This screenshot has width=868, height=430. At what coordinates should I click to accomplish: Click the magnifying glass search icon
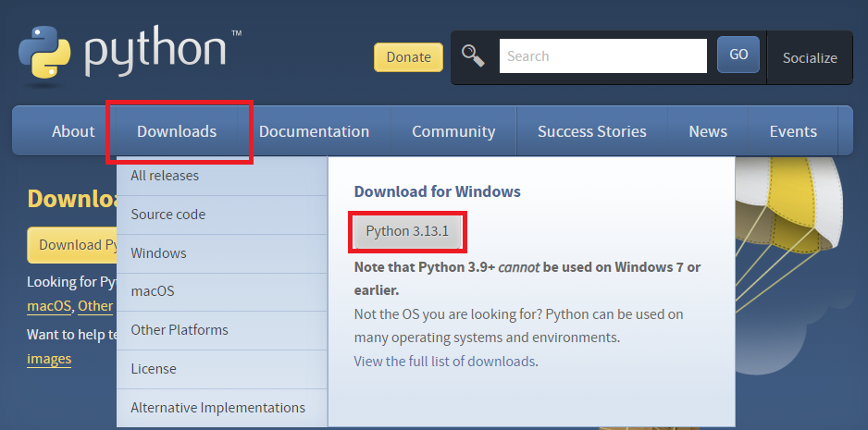(473, 55)
